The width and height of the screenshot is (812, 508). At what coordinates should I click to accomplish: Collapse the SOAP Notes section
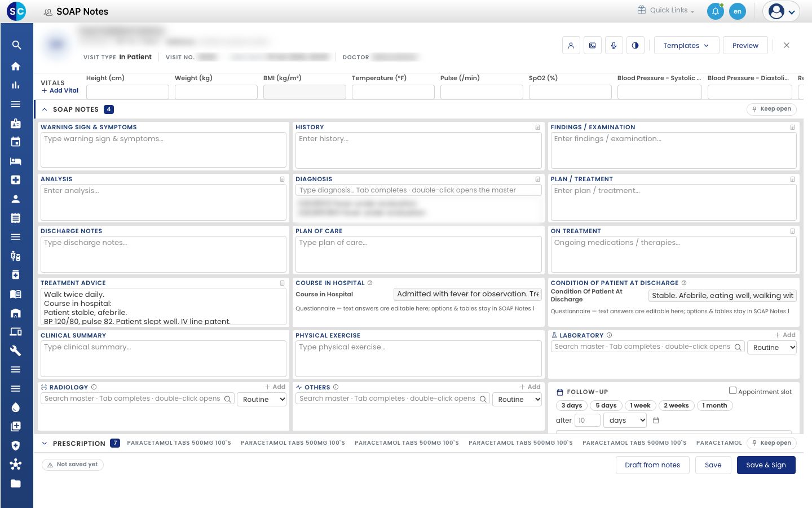coord(45,110)
